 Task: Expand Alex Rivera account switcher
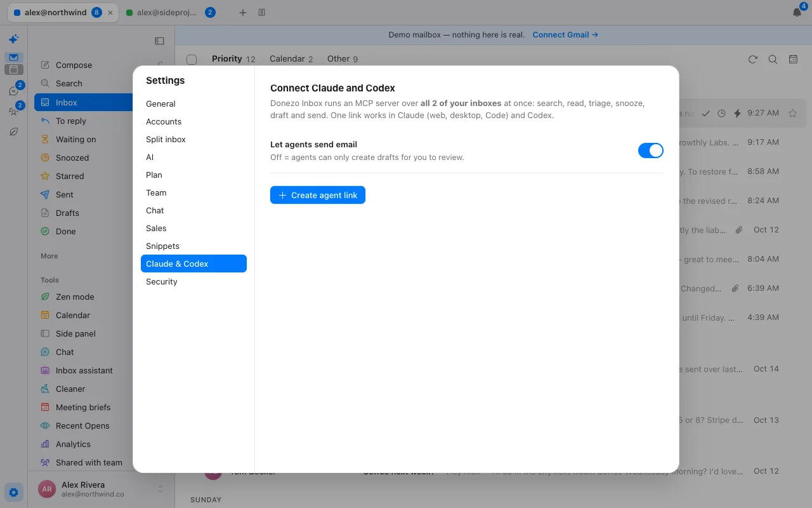click(101, 489)
